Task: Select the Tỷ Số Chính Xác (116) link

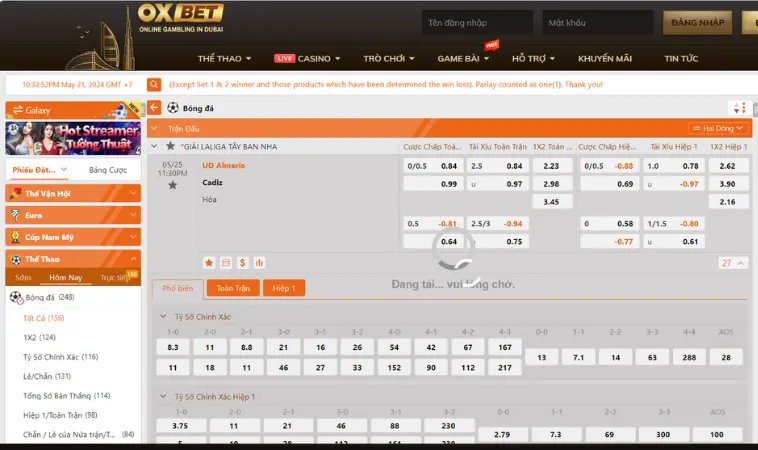Action: (x=60, y=357)
